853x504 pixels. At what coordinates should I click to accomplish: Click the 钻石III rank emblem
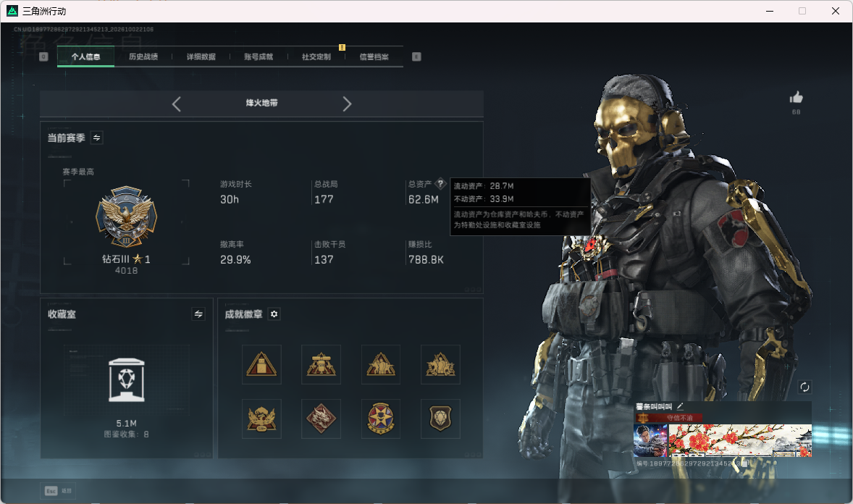pyautogui.click(x=126, y=217)
